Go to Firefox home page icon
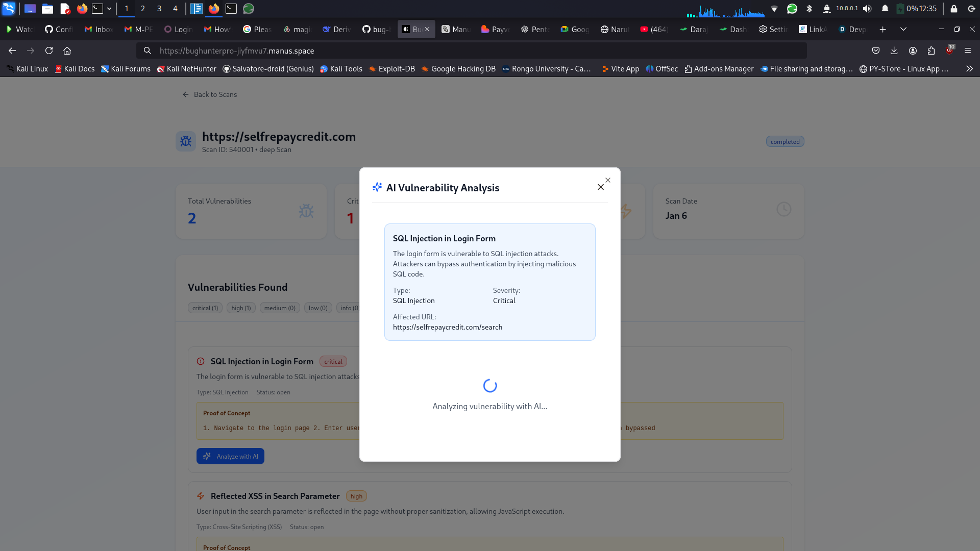Viewport: 980px width, 551px height. coord(67,51)
